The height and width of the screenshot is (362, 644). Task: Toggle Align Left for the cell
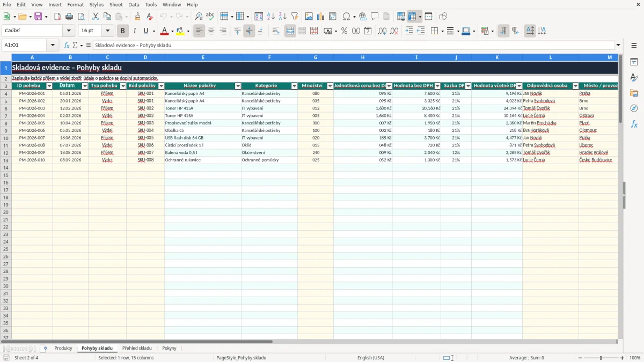200,31
